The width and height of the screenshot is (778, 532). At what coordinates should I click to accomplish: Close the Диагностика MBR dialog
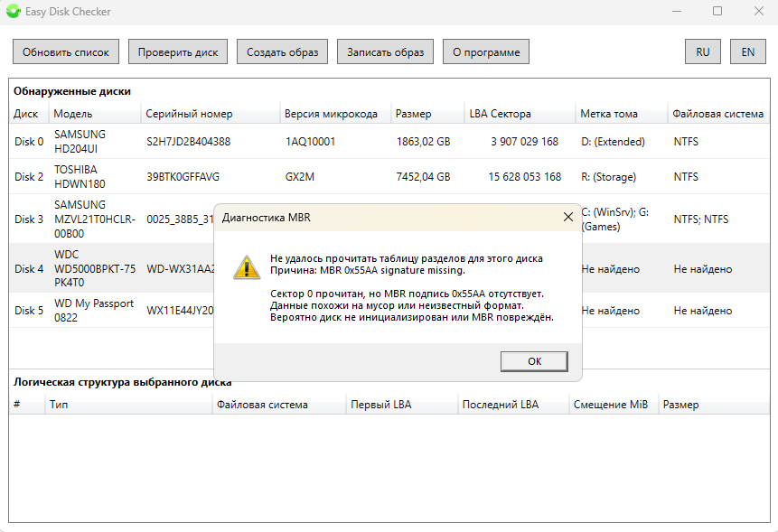[x=567, y=218]
